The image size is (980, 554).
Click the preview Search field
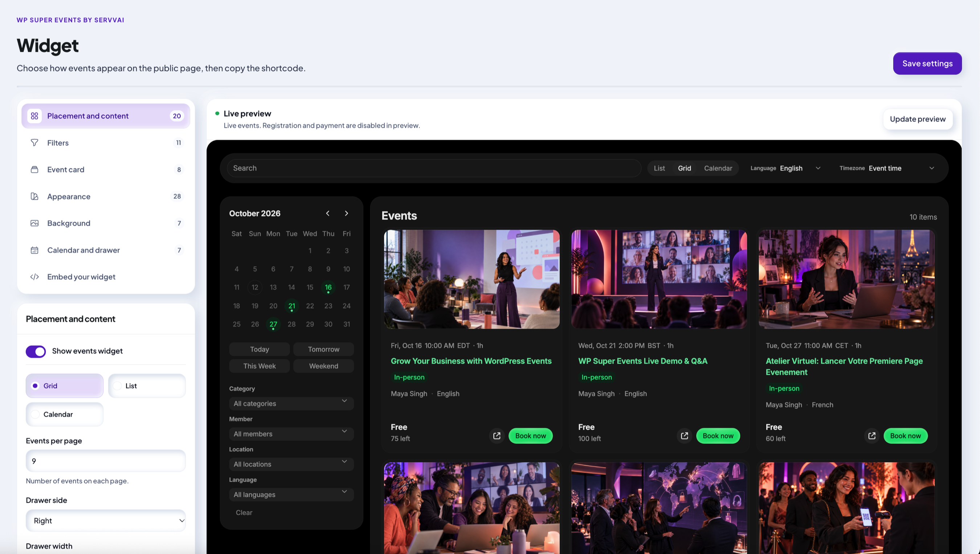point(434,168)
